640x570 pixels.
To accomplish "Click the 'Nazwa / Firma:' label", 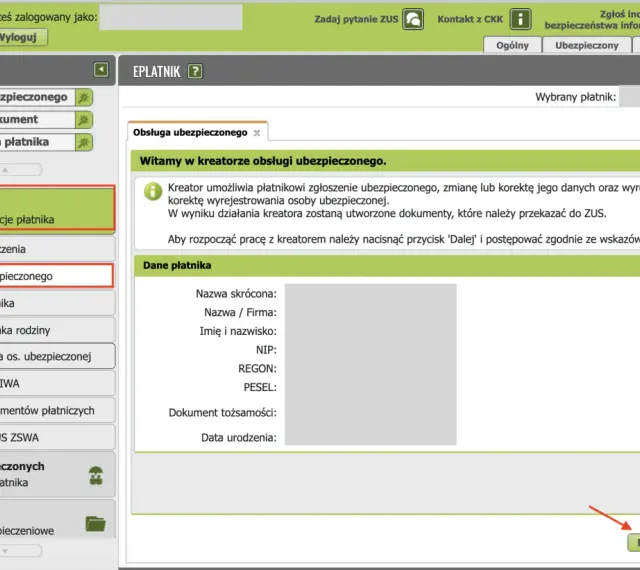I will [240, 312].
